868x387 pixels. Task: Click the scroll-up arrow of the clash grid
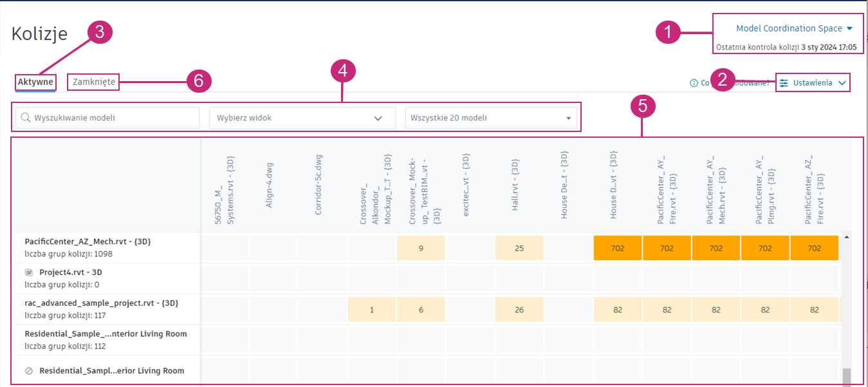point(847,237)
